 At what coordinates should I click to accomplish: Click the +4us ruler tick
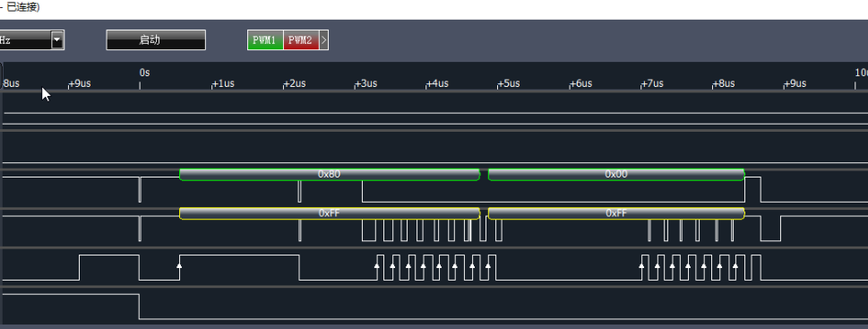437,83
